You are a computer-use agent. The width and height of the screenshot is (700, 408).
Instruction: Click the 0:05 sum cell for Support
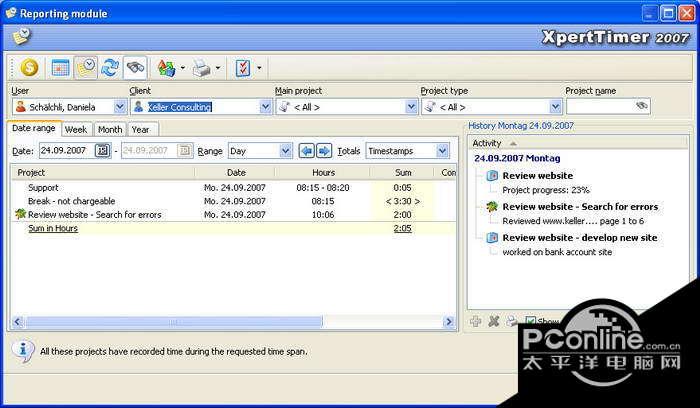pyautogui.click(x=402, y=187)
